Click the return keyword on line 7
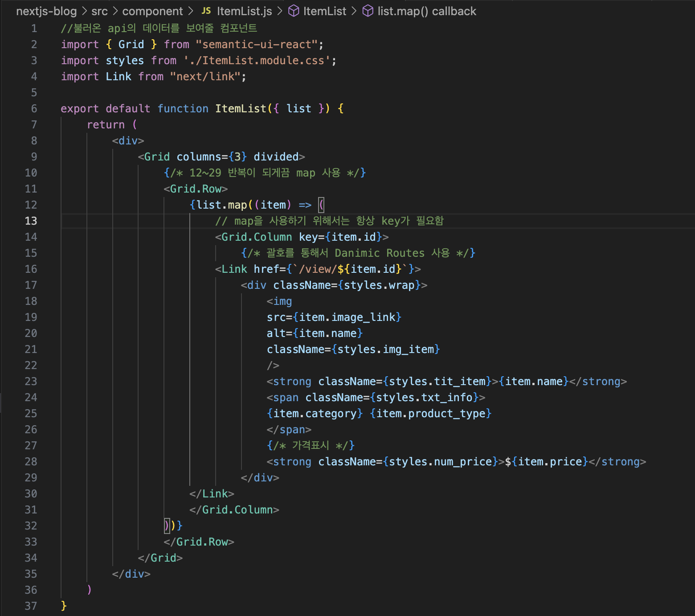Viewport: 695px width, 616px height. [x=106, y=124]
